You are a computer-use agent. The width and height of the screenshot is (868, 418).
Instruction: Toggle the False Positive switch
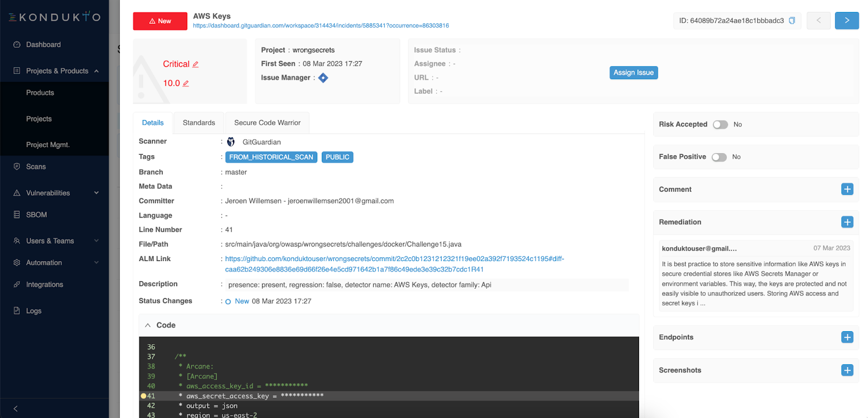(719, 157)
